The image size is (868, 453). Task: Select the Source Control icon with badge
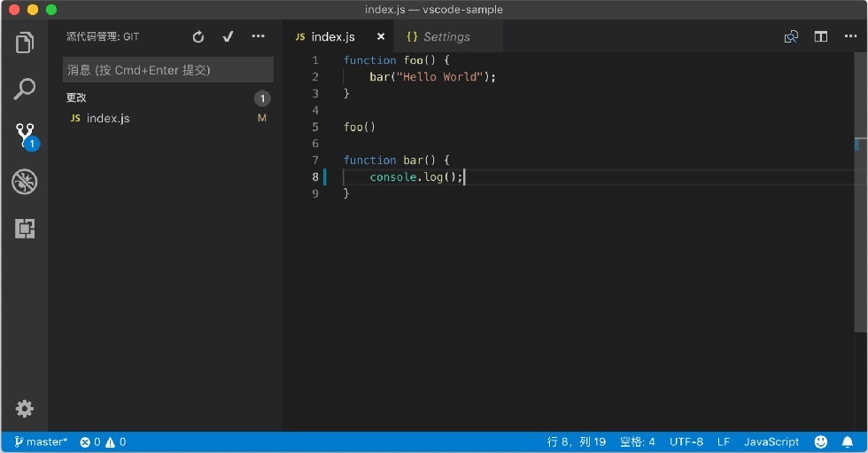point(26,137)
